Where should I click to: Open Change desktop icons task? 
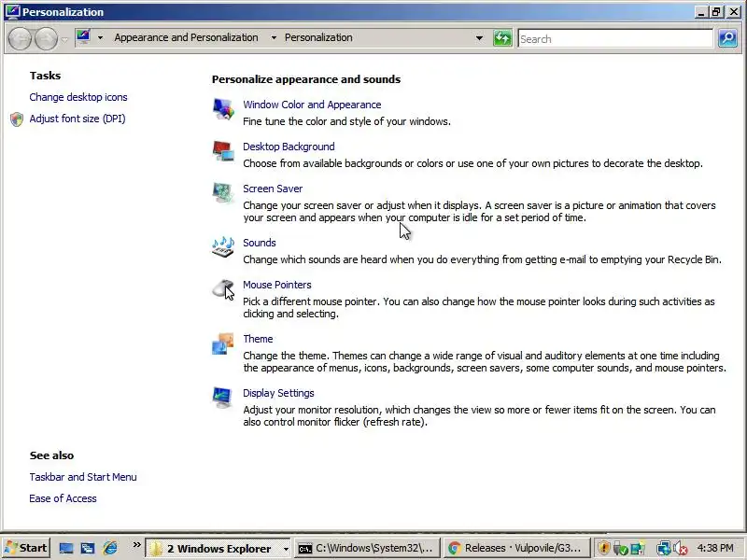point(78,97)
